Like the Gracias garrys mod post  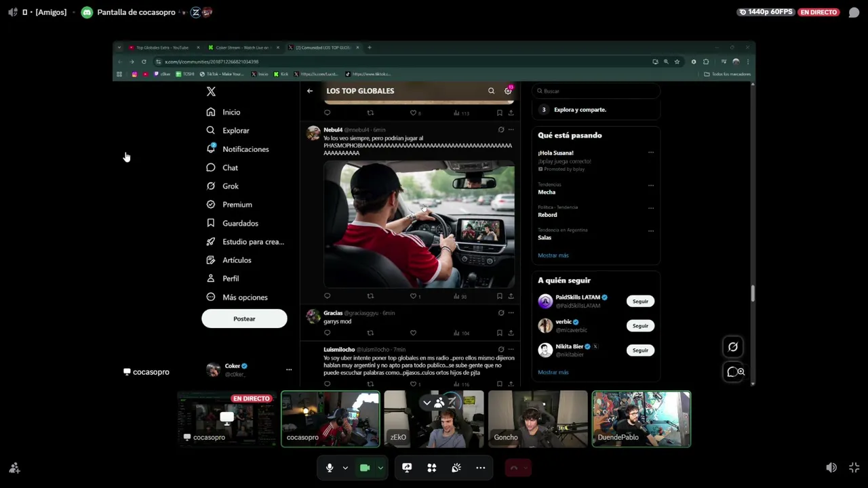[413, 333]
